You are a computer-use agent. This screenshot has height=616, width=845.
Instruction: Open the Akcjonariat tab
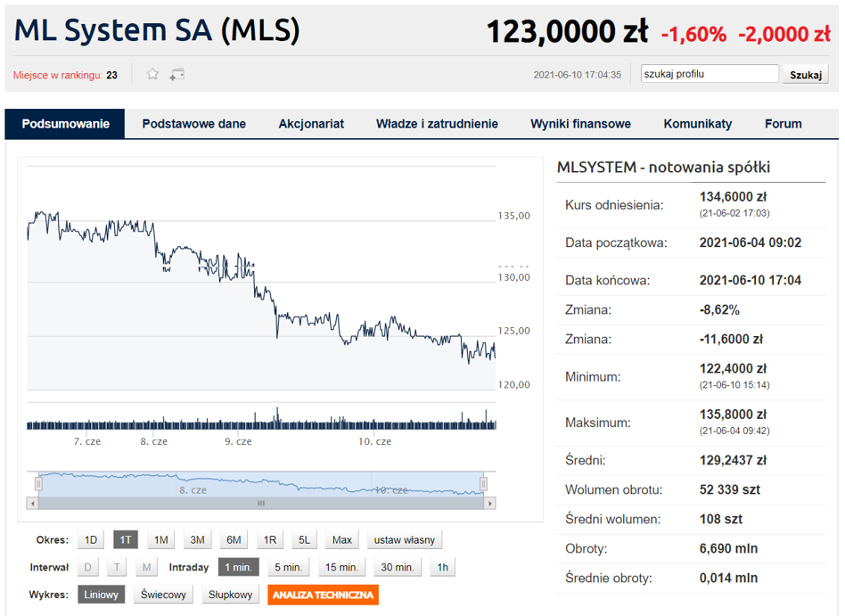point(311,124)
